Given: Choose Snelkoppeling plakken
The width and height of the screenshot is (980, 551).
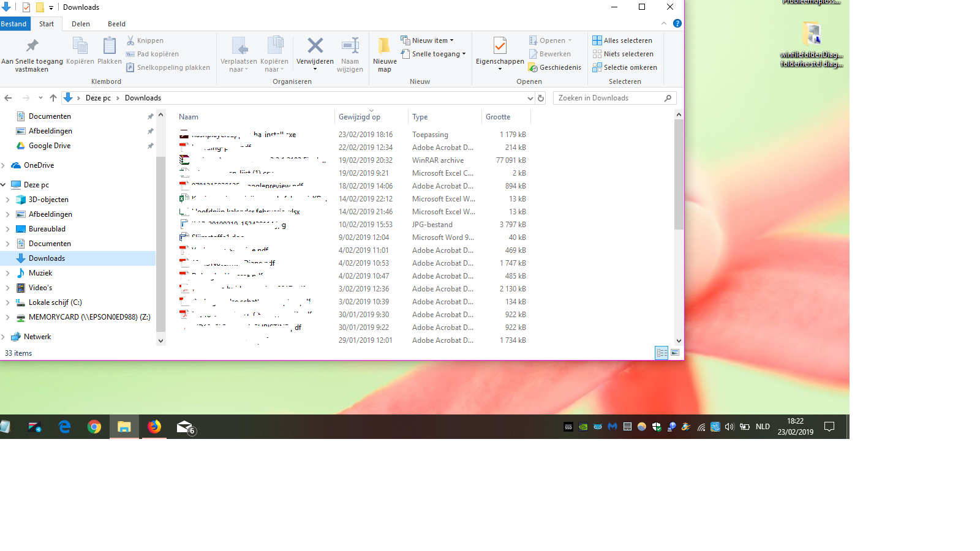Looking at the screenshot, I should coord(168,67).
